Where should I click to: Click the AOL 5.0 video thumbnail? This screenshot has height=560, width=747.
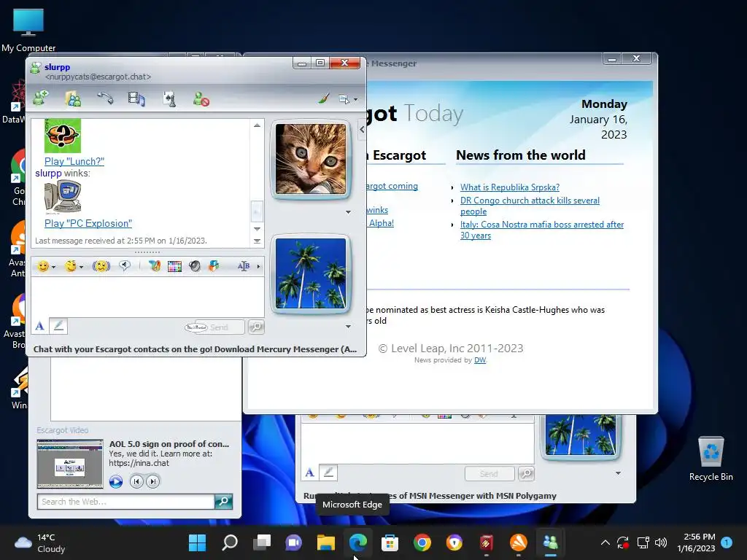pyautogui.click(x=70, y=464)
